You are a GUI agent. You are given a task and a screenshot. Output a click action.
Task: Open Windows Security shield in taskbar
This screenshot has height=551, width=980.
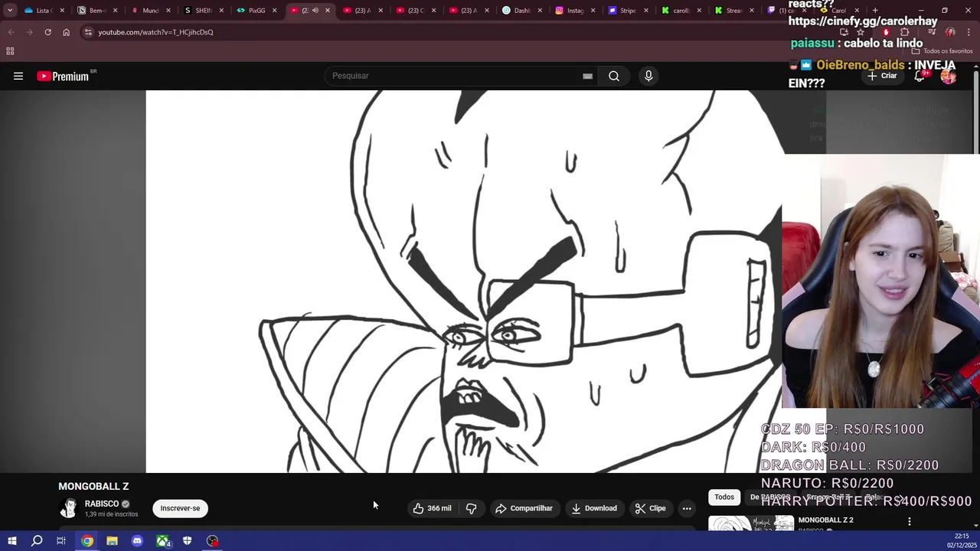pos(187,541)
